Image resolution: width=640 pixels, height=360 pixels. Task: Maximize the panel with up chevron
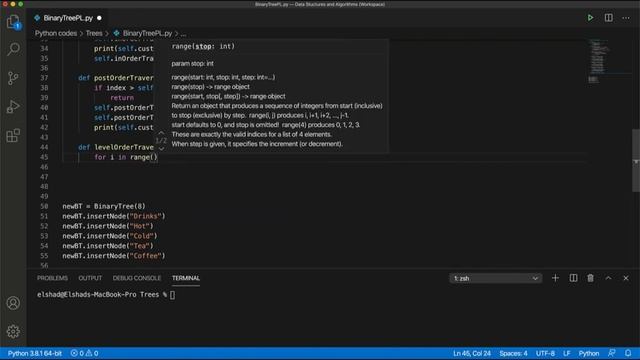click(x=608, y=278)
